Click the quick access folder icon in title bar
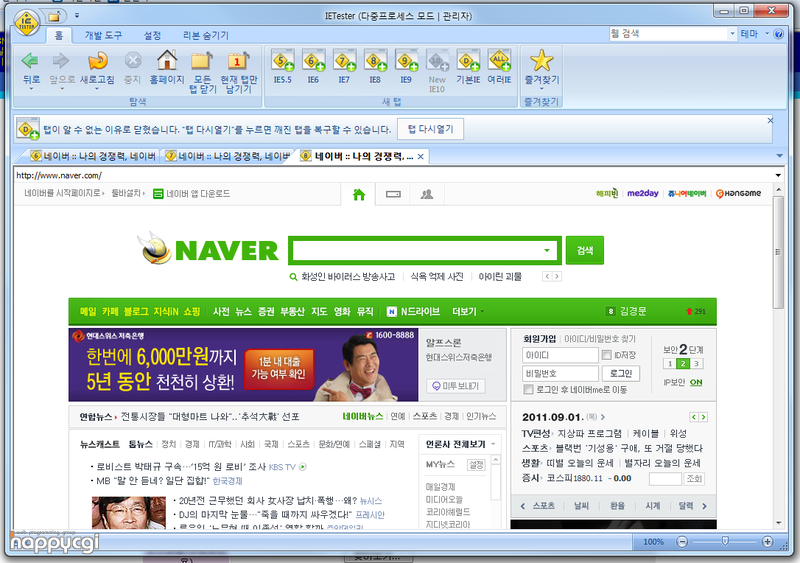This screenshot has height=563, width=800. [x=54, y=16]
